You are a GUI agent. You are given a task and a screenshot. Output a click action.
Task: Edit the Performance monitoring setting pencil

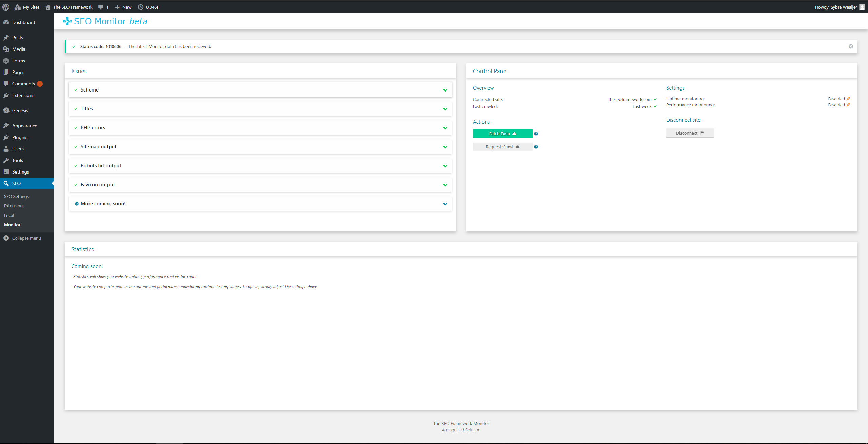(x=848, y=105)
